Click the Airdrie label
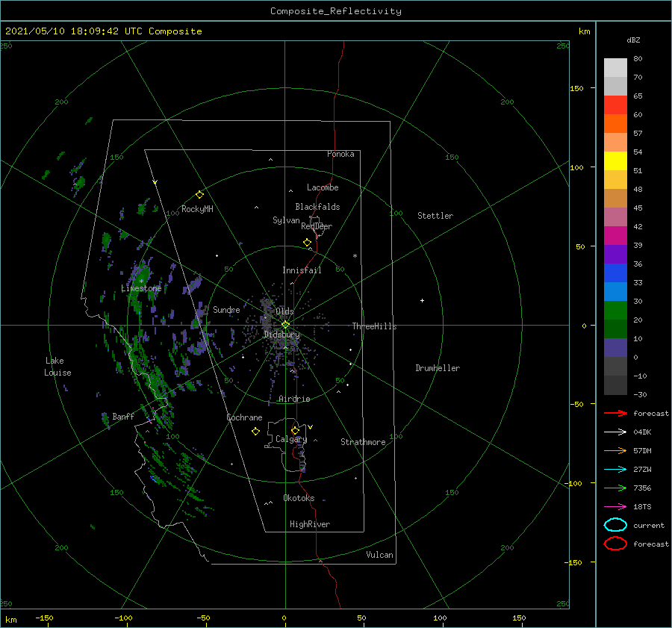This screenshot has height=628, width=672. tap(294, 399)
